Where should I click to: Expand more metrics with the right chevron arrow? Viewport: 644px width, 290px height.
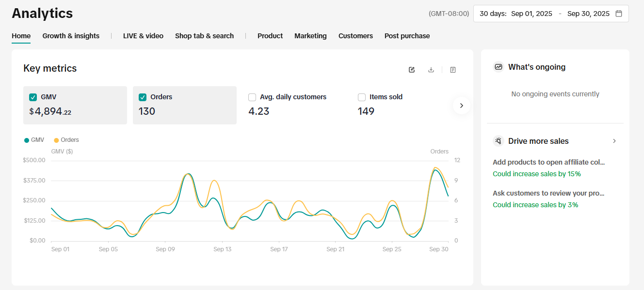pos(461,105)
